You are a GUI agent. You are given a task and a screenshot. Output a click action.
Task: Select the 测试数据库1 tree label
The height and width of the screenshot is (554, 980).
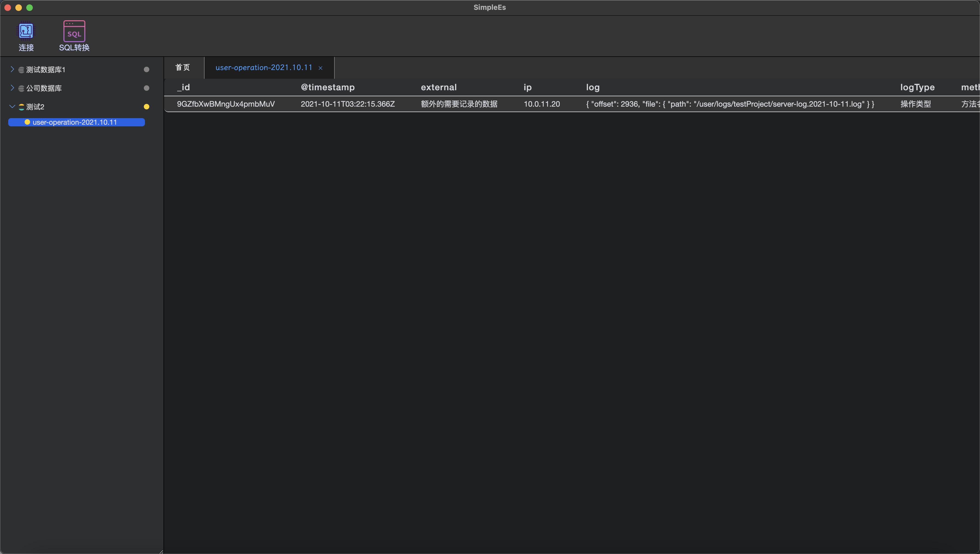pyautogui.click(x=46, y=70)
